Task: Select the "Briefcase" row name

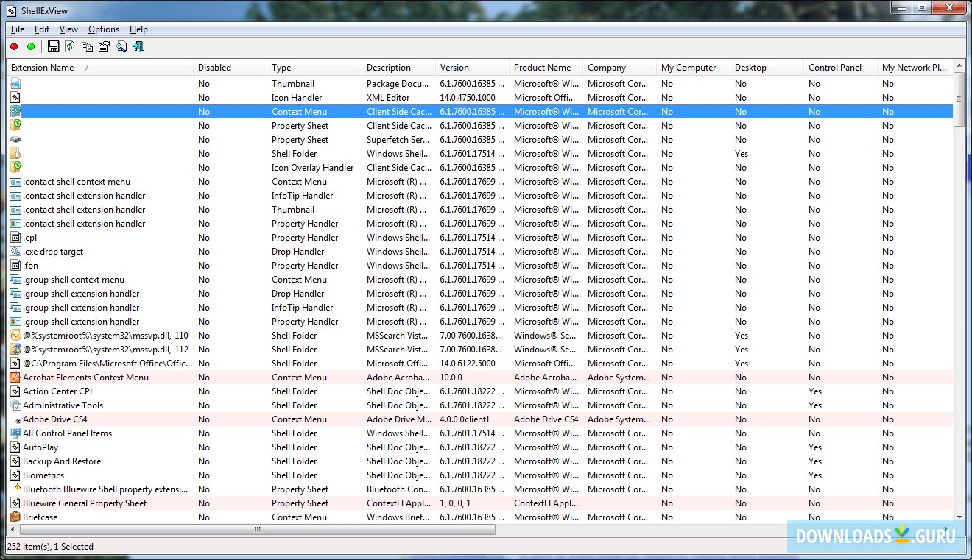Action: pos(40,517)
